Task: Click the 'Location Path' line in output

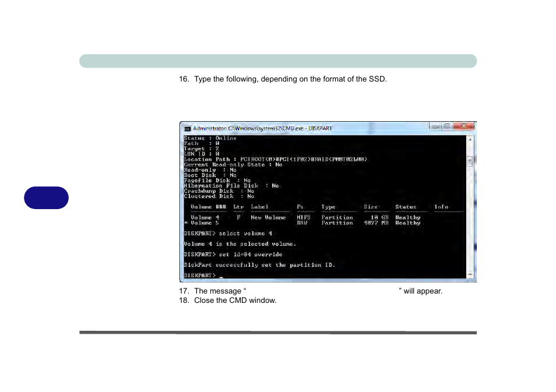Action: click(x=276, y=160)
